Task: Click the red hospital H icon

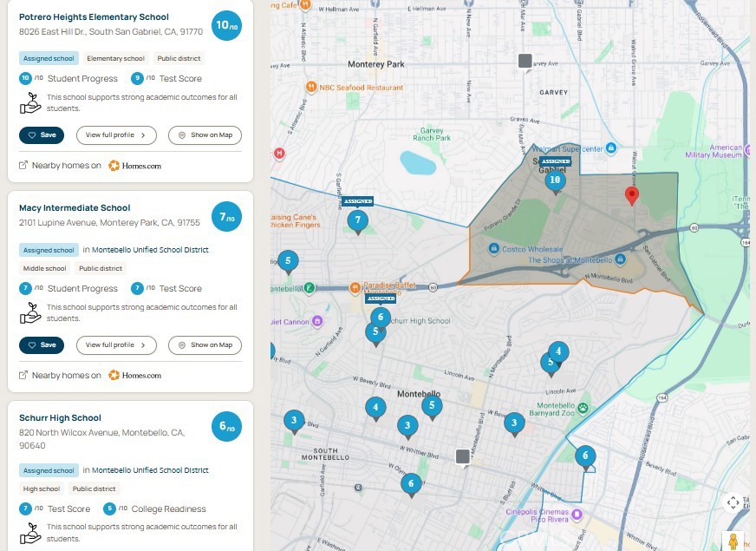Action: [278, 154]
